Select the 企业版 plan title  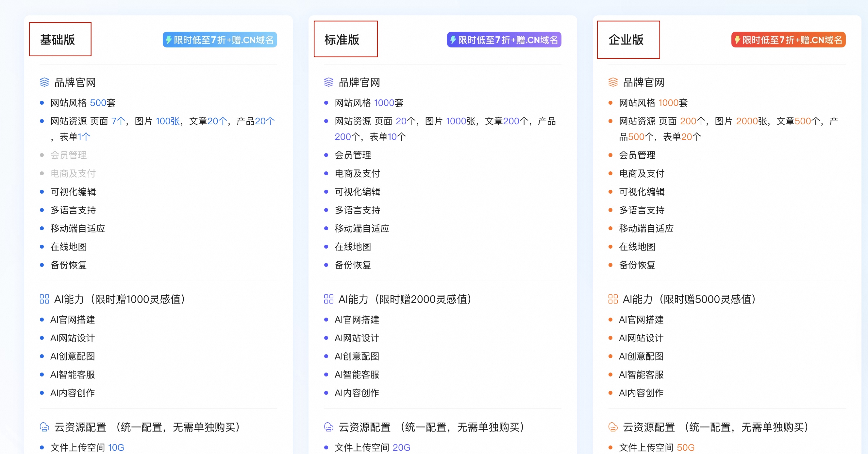pos(626,40)
